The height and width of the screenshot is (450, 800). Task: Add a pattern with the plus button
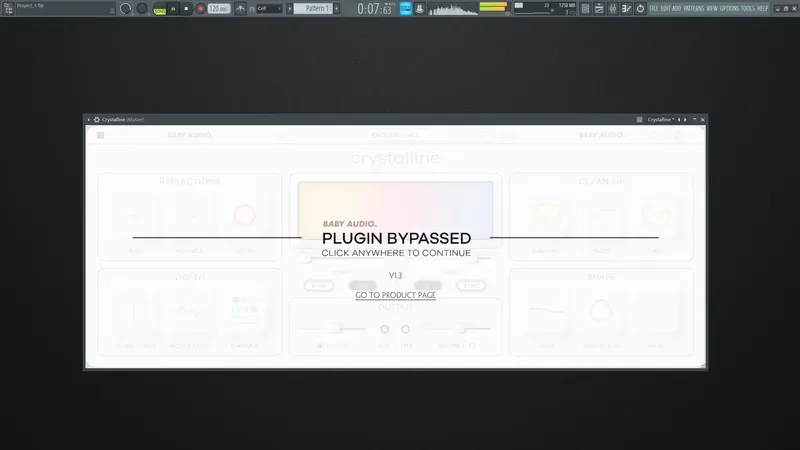click(x=337, y=9)
